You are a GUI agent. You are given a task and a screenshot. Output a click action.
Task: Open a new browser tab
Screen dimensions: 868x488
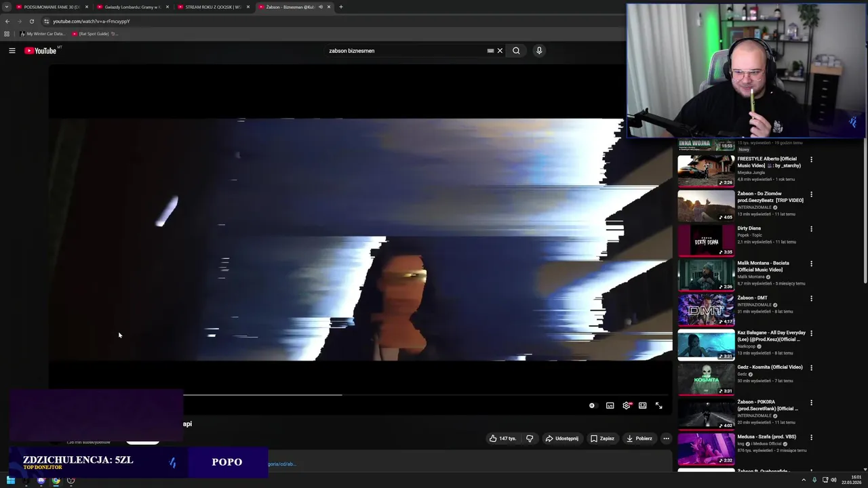tap(341, 7)
